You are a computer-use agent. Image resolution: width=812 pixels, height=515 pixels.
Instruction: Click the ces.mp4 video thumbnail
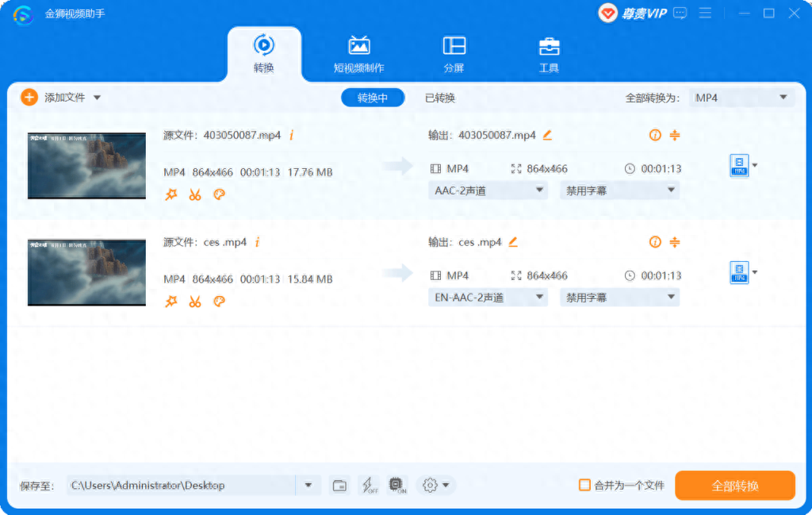click(86, 272)
